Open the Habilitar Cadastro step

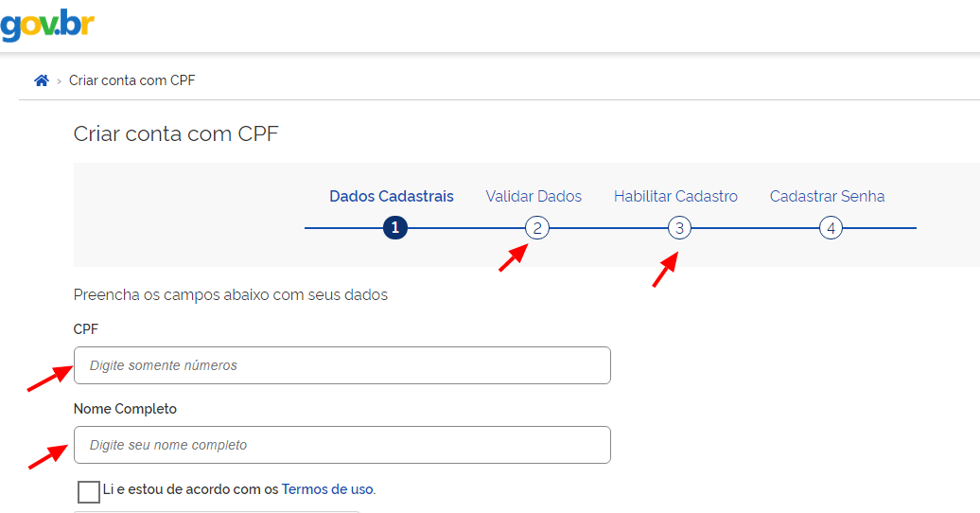click(x=675, y=197)
